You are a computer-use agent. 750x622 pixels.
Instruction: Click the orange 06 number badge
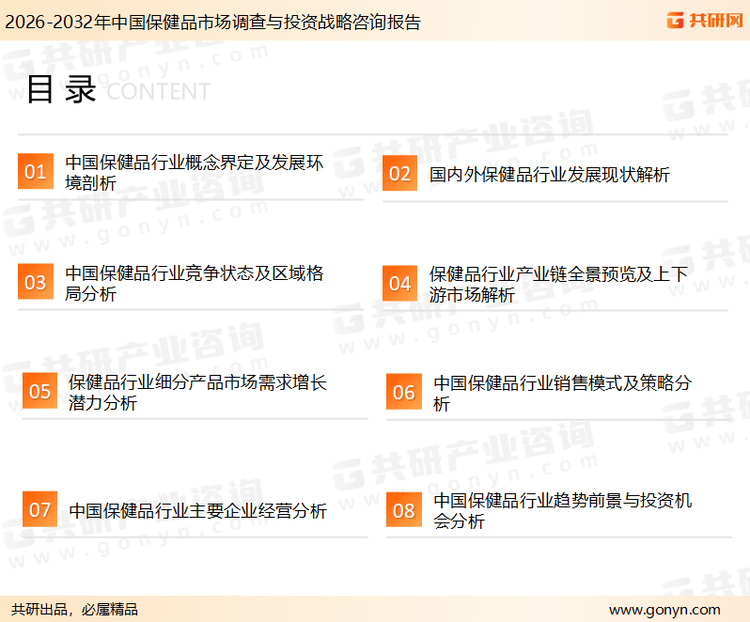point(404,392)
